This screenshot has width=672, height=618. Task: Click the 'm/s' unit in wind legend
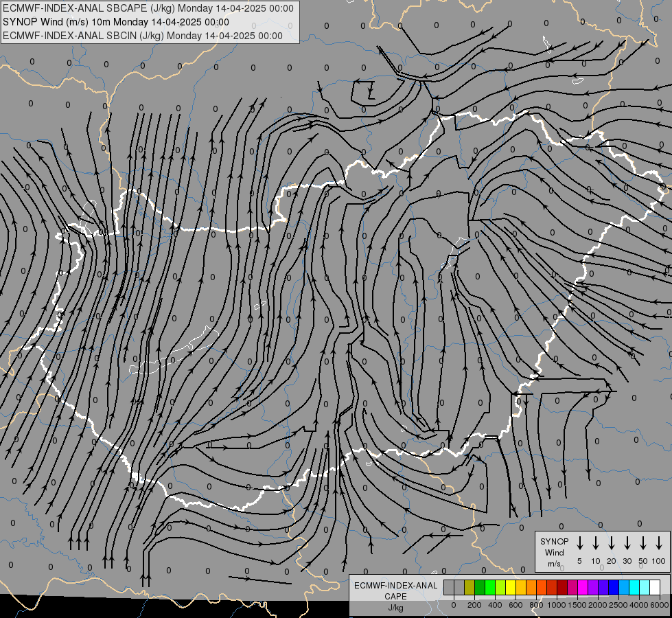click(x=554, y=564)
